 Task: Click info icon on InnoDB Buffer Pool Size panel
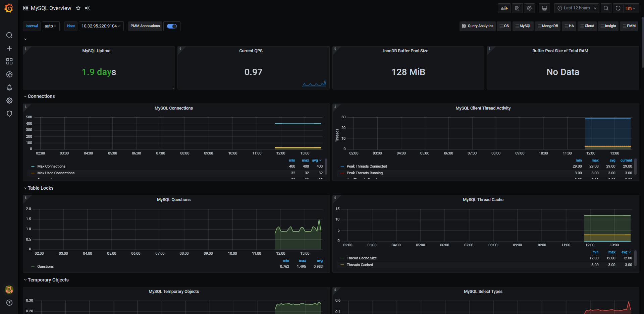335,49
